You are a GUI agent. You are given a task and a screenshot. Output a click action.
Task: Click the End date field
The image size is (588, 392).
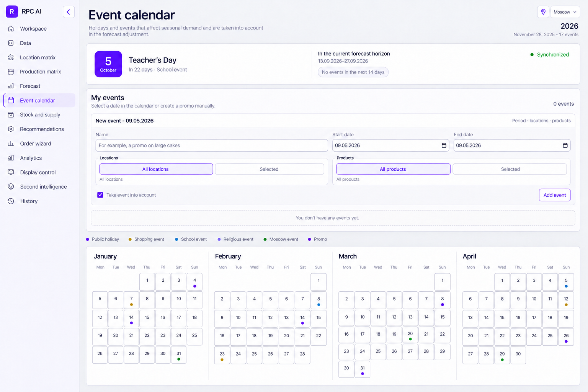[x=512, y=145]
